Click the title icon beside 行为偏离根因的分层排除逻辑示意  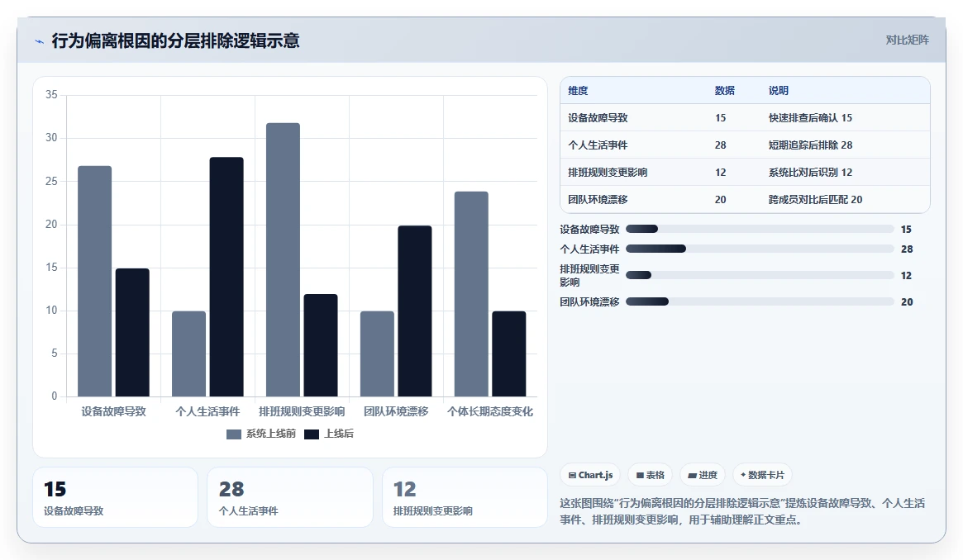[40, 41]
